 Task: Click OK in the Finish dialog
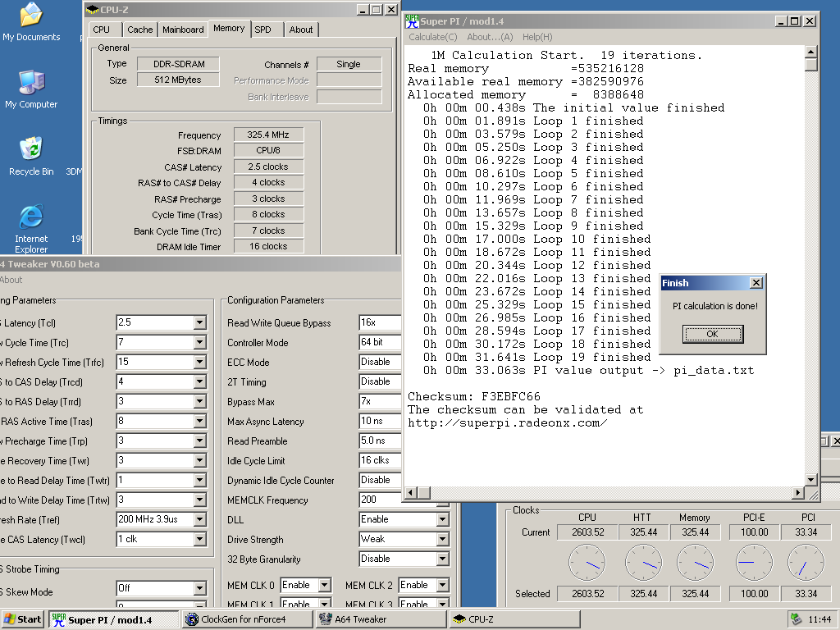[x=713, y=334]
